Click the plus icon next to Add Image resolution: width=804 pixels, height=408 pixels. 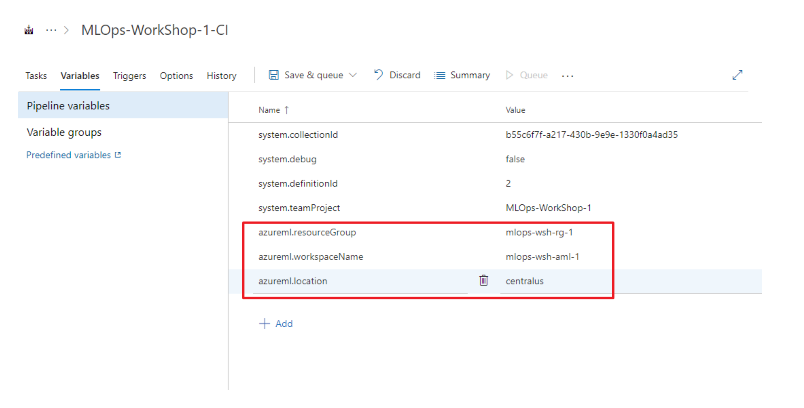tap(264, 323)
